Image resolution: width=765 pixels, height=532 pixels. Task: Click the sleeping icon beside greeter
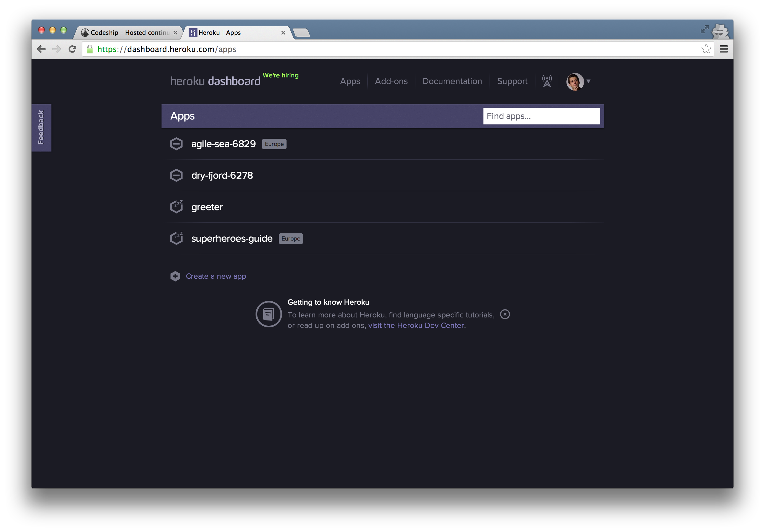(176, 207)
